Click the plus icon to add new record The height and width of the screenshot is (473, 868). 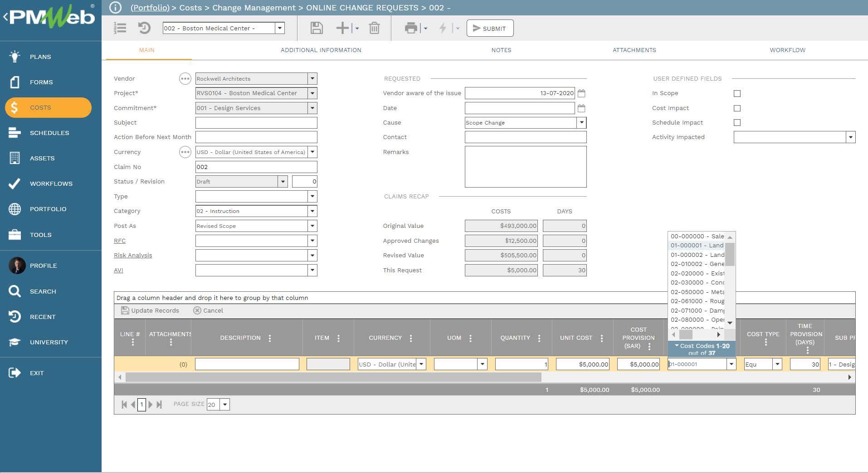(x=342, y=28)
